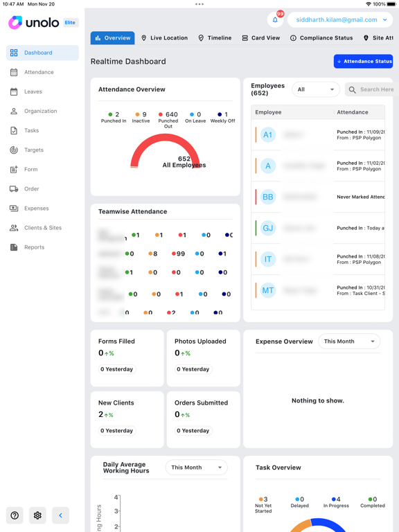Switch to the Card View tab
Viewport: 399px width, 532px height.
tap(261, 38)
